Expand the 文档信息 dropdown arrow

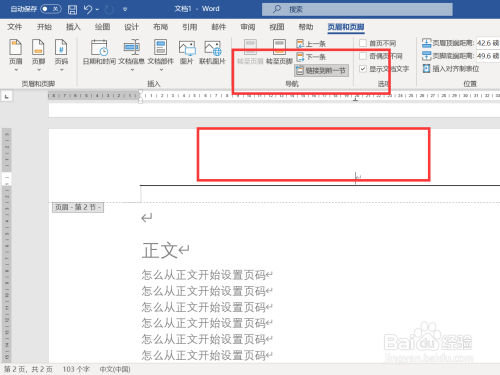[x=132, y=70]
